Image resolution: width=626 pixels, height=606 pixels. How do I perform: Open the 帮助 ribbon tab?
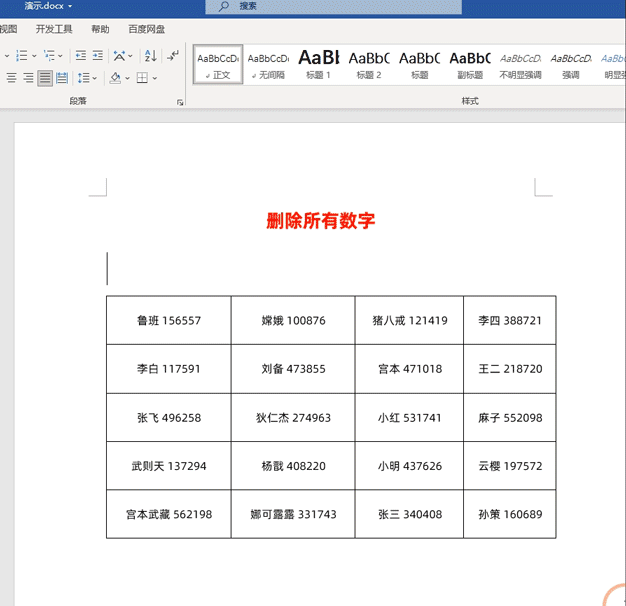coord(100,29)
